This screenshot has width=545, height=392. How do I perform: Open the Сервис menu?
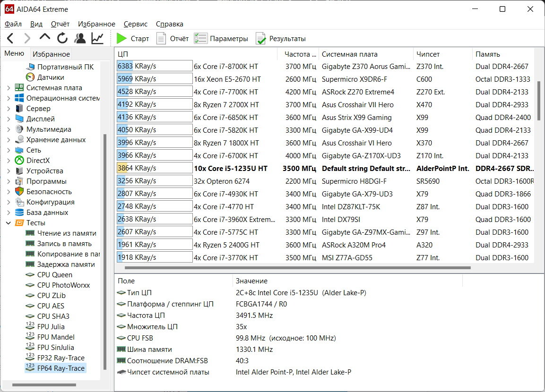click(x=136, y=24)
